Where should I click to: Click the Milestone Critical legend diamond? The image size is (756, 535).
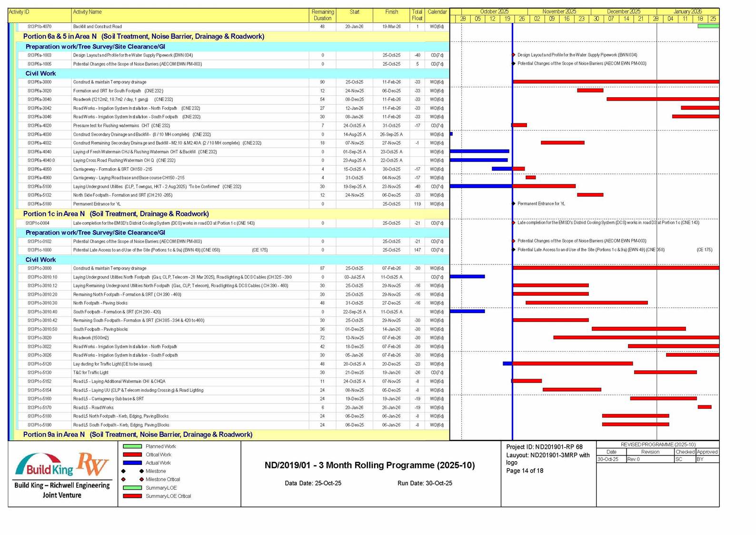(141, 479)
